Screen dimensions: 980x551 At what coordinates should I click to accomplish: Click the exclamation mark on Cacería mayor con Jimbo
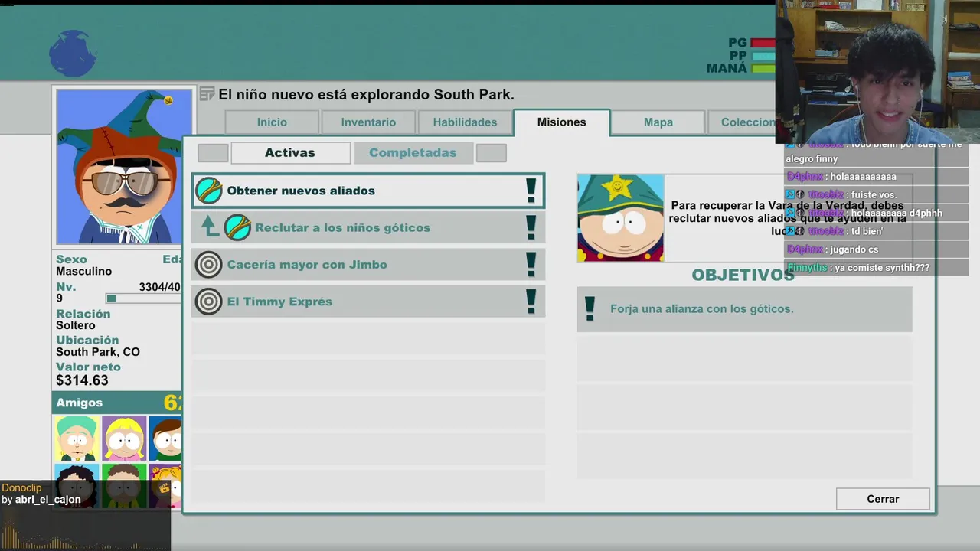pos(531,264)
